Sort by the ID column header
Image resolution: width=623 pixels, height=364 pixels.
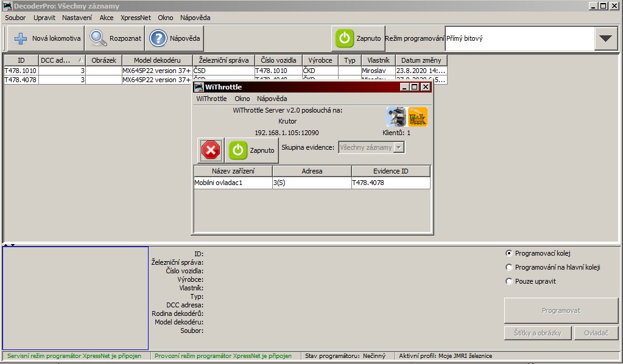[21, 60]
